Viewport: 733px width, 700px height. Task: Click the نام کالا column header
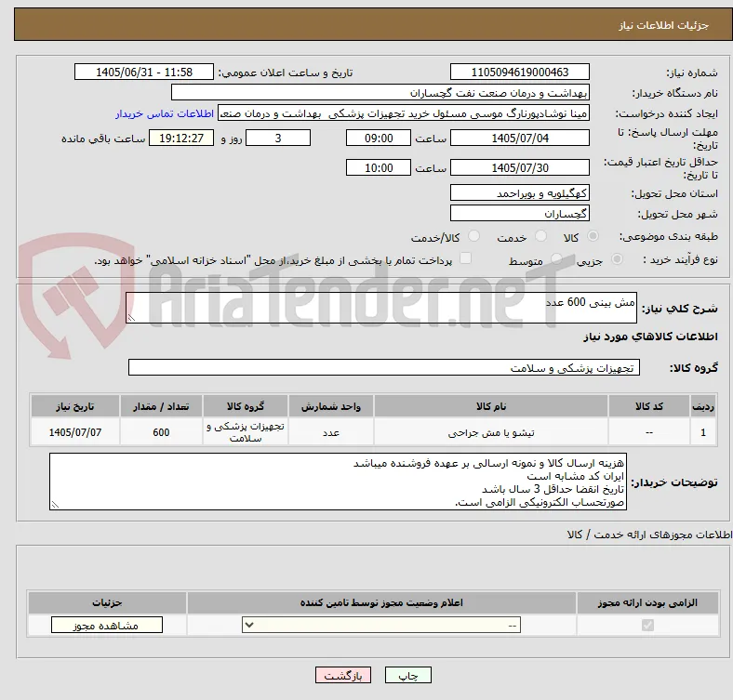(x=491, y=406)
